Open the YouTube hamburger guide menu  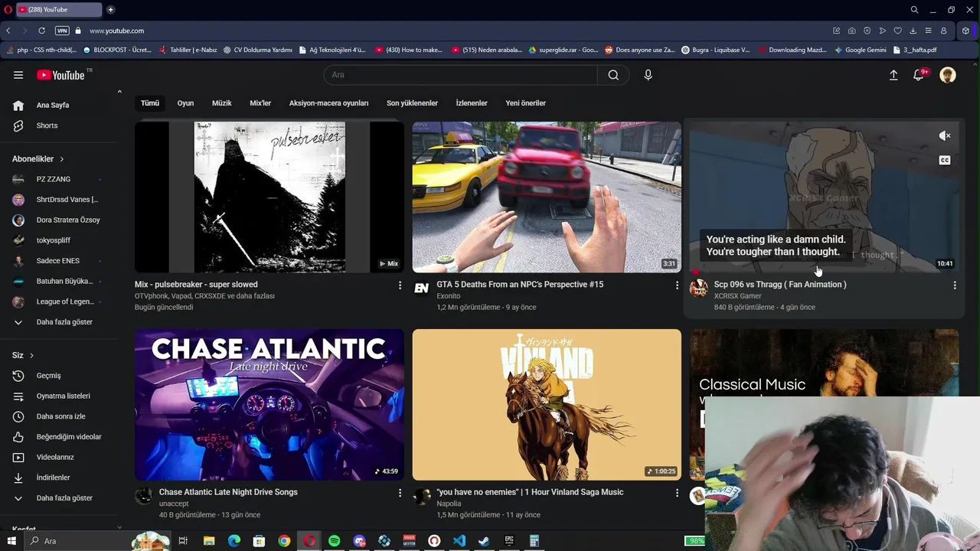[x=18, y=75]
